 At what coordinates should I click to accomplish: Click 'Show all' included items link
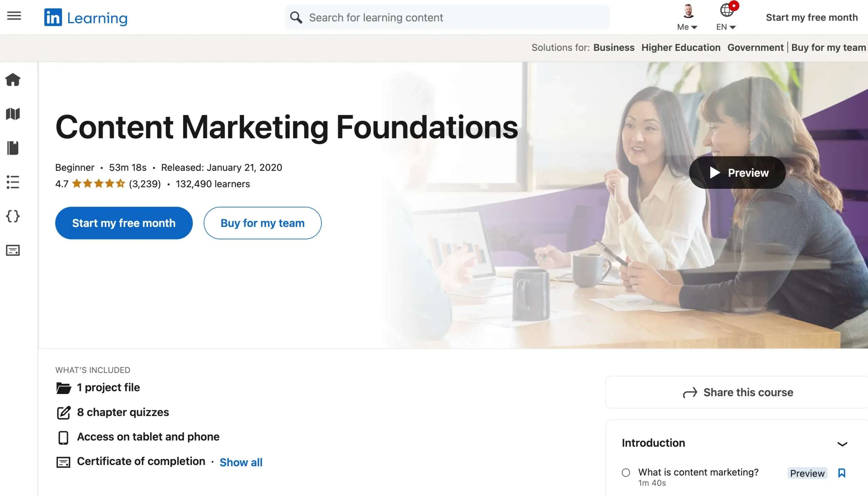(x=241, y=462)
